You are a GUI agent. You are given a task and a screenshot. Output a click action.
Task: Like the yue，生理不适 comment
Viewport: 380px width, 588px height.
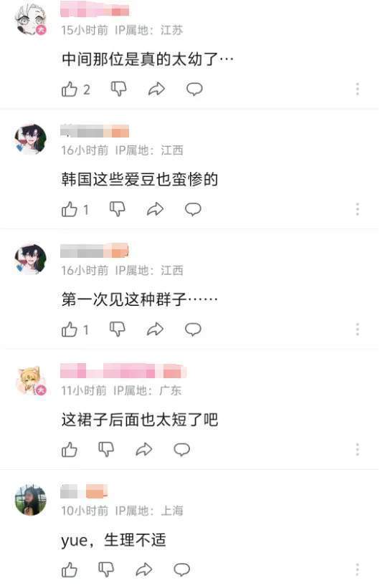tap(70, 569)
